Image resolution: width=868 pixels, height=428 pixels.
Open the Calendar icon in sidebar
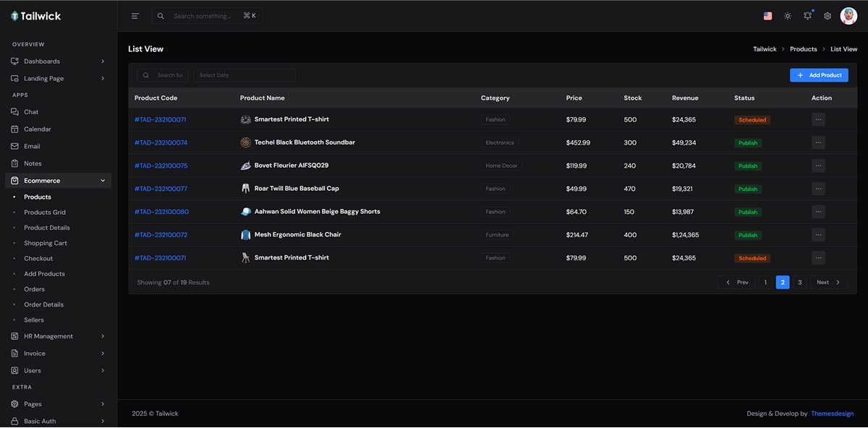[15, 129]
